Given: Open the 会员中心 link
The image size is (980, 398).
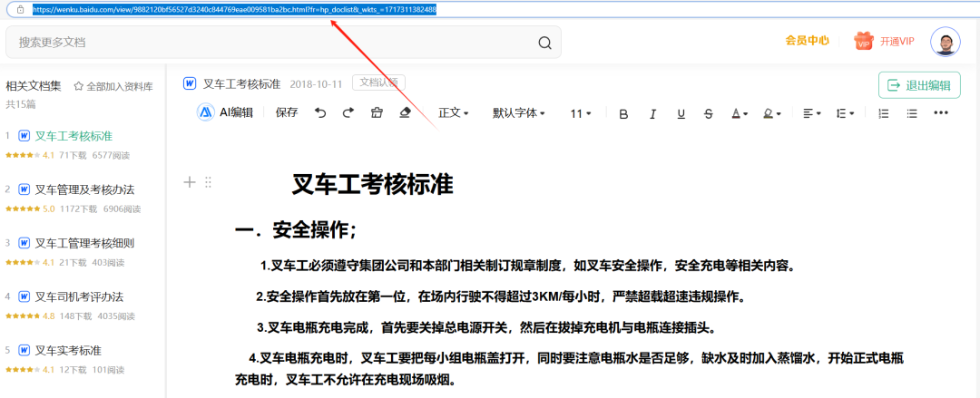Looking at the screenshot, I should pos(807,41).
